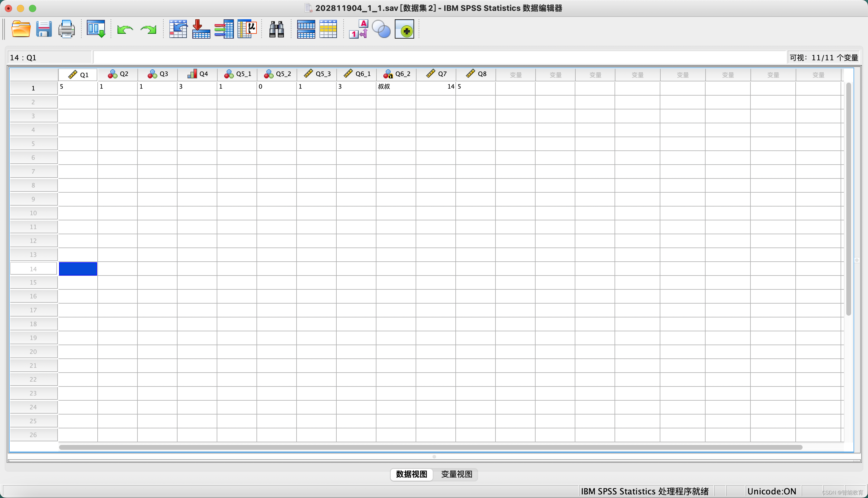
Task: Click Q4 cell with value 3 in row 1
Action: click(x=197, y=88)
